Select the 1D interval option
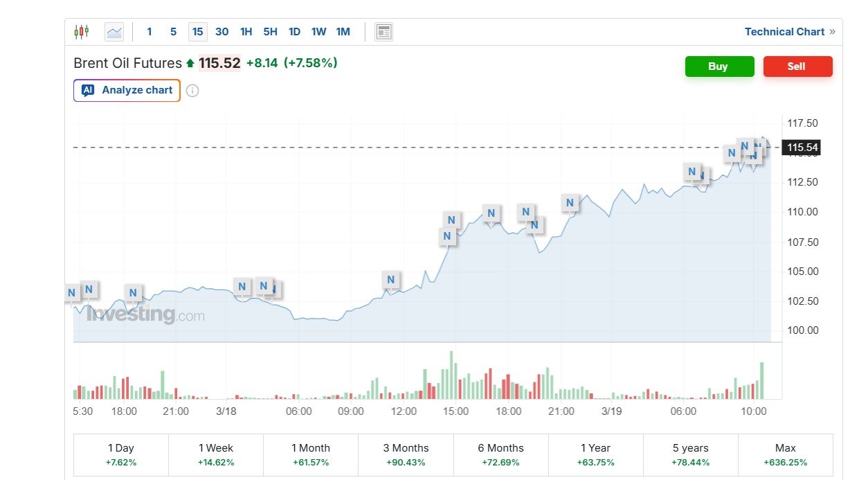Image resolution: width=868 pixels, height=480 pixels. (294, 32)
